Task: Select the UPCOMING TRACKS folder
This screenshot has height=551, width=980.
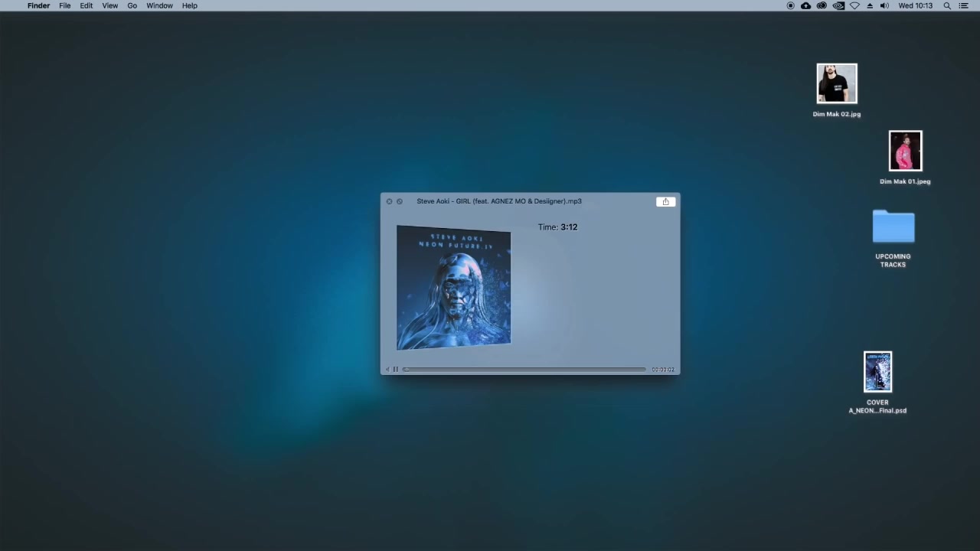Action: (893, 227)
